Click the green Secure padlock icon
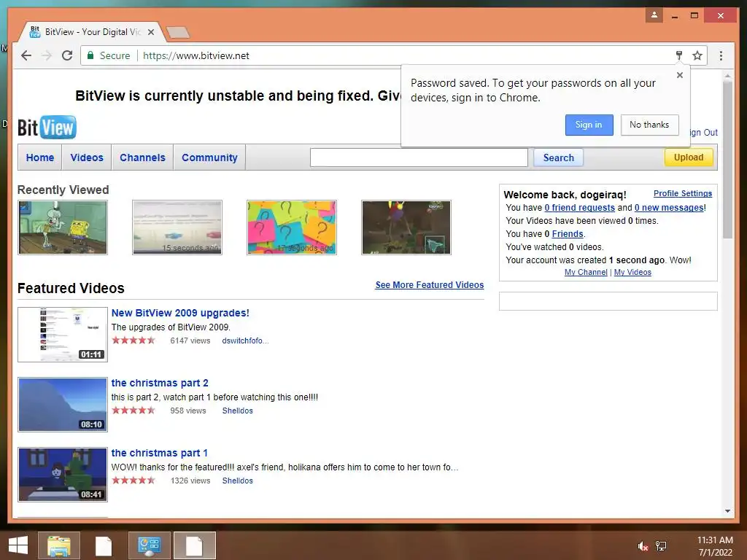 click(90, 55)
